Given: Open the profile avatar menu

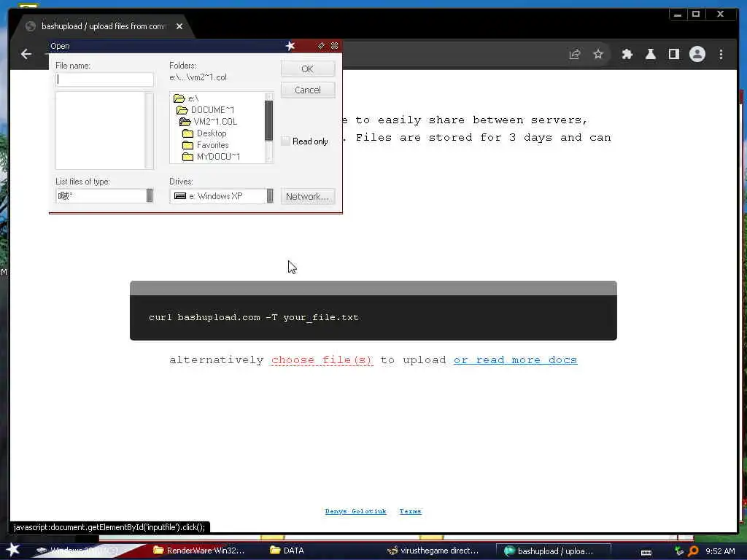Looking at the screenshot, I should click(697, 54).
